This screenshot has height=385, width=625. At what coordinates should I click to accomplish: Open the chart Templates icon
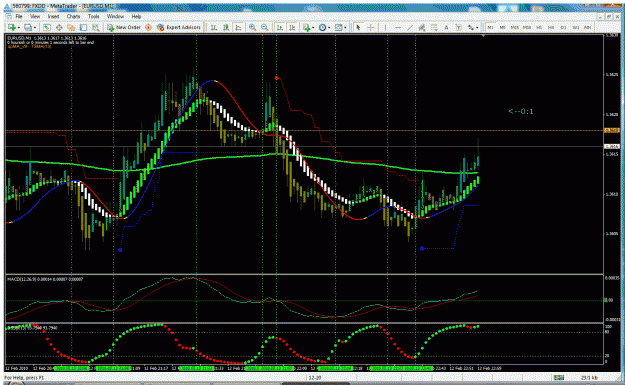tap(338, 28)
